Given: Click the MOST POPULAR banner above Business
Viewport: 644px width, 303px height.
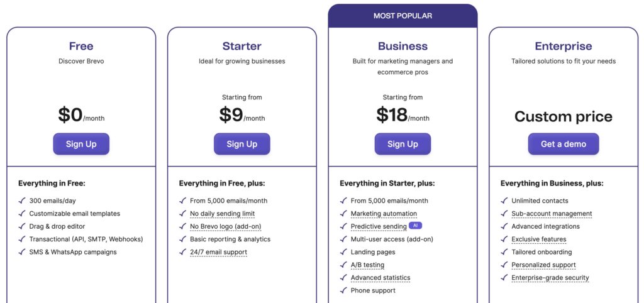Looking at the screenshot, I should (x=402, y=16).
